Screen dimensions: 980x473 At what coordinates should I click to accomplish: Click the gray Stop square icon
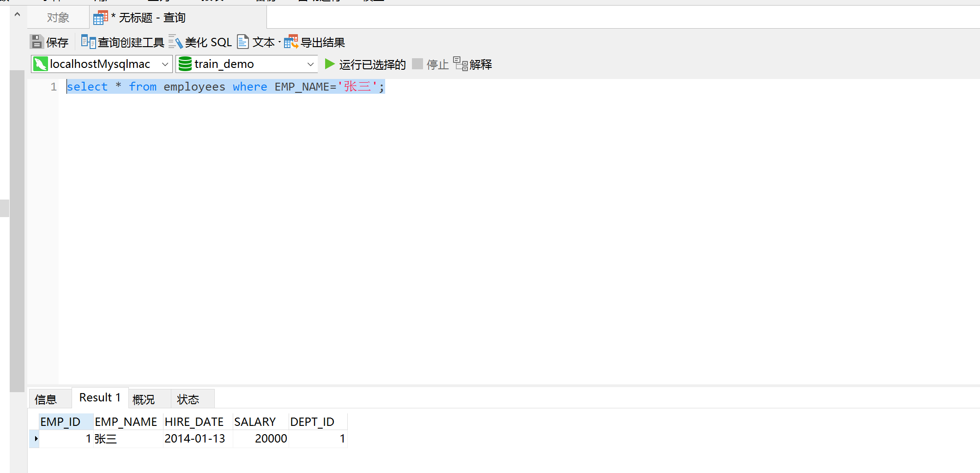(x=417, y=64)
